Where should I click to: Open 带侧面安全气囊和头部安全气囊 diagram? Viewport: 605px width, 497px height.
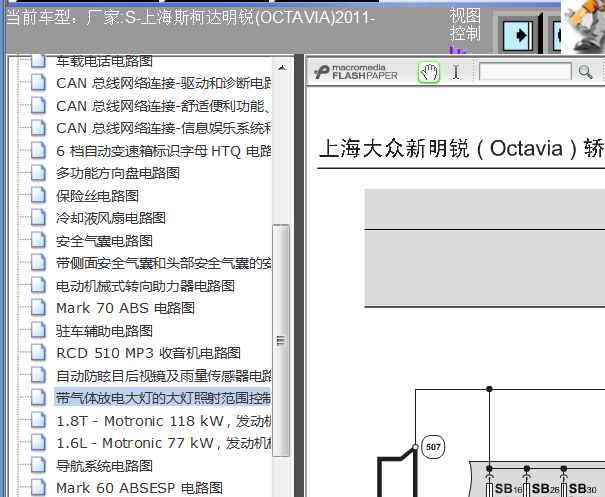pos(164,264)
